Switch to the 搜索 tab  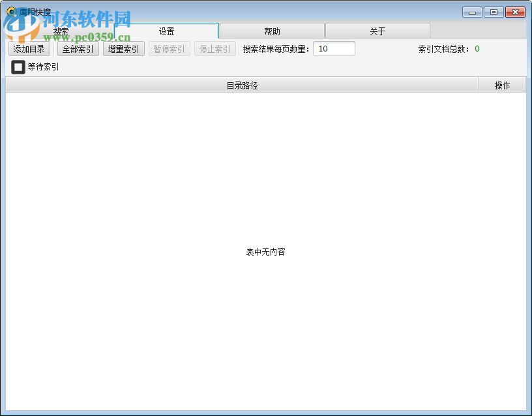point(61,30)
